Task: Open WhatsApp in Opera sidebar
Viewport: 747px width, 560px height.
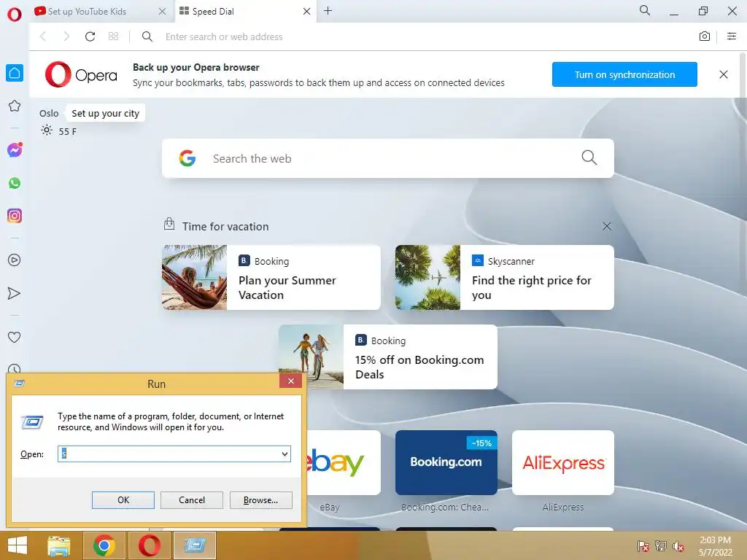Action: [15, 183]
